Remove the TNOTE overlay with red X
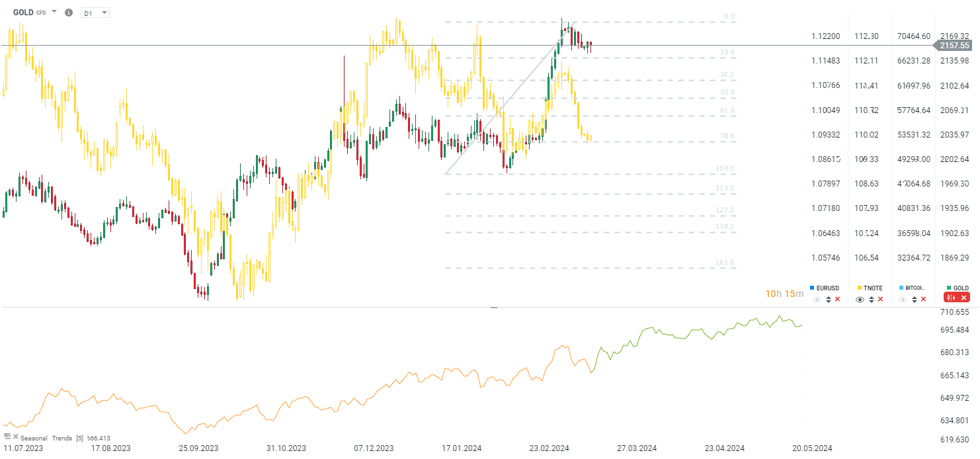This screenshot has width=980, height=459. (880, 299)
